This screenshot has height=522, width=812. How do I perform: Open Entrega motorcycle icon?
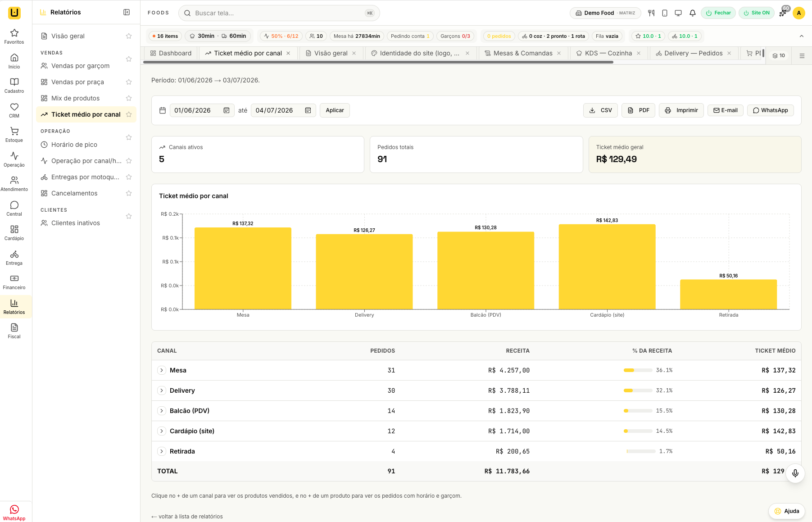(x=14, y=258)
